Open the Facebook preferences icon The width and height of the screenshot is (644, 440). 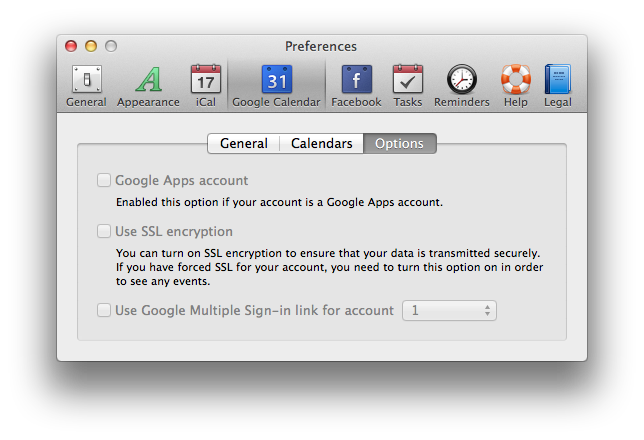356,80
